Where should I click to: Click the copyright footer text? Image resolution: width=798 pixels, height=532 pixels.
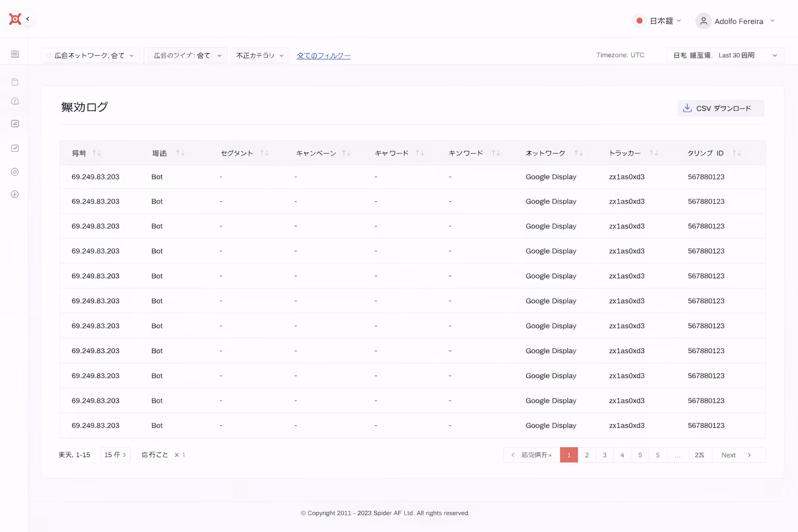(x=385, y=513)
